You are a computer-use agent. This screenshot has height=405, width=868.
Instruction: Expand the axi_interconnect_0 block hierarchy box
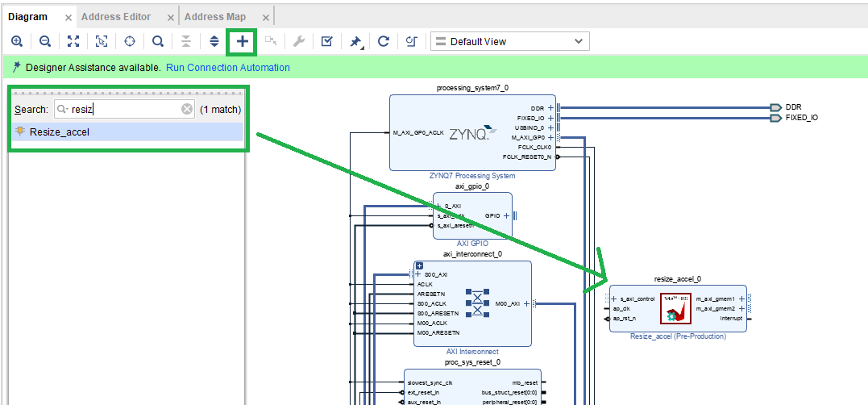pos(419,266)
